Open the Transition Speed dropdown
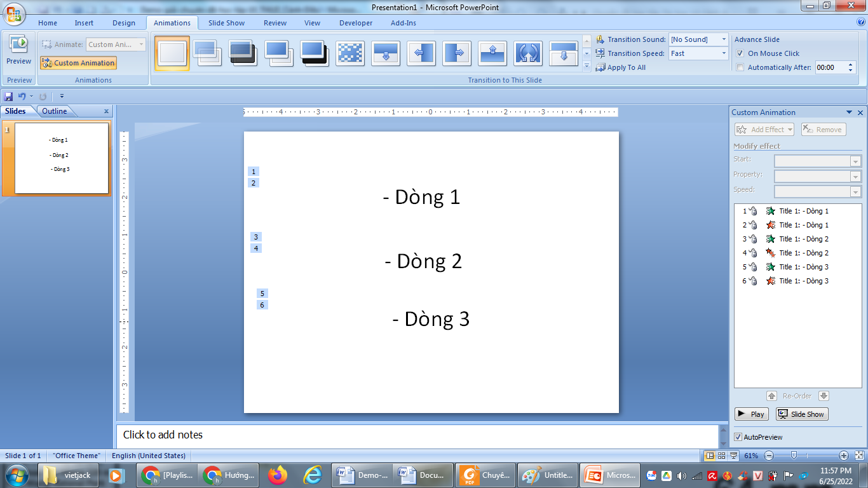Image resolution: width=868 pixels, height=488 pixels. point(723,53)
